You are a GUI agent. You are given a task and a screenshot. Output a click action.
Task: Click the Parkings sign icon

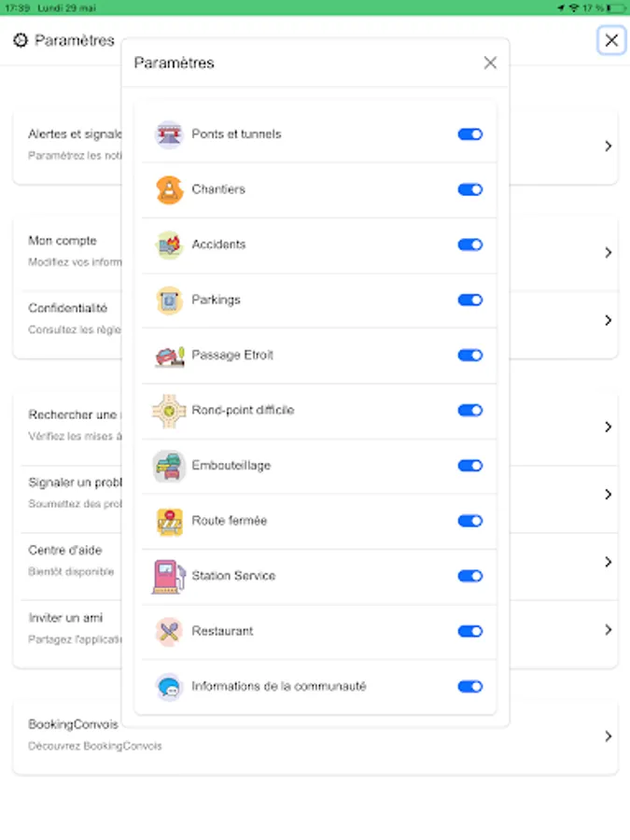[x=169, y=300]
